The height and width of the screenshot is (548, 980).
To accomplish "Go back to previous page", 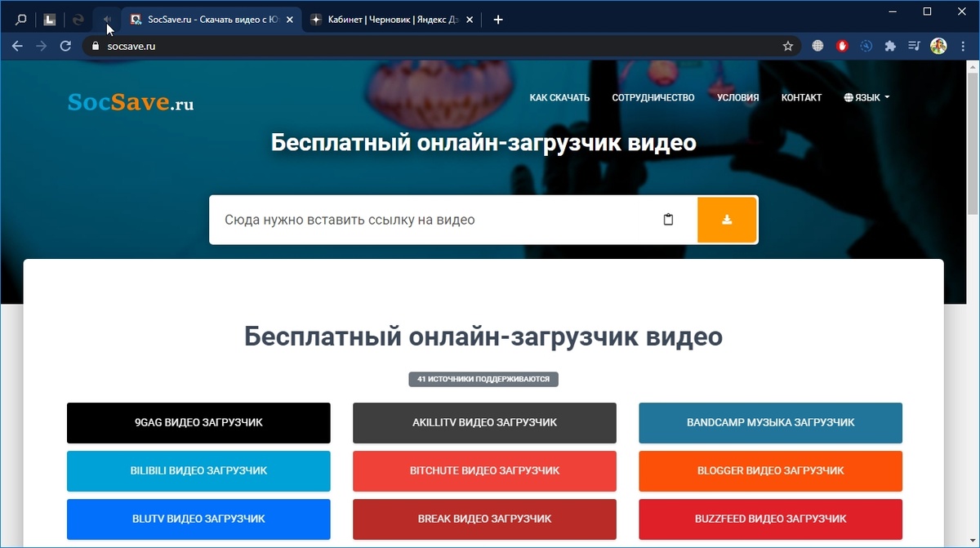I will (x=17, y=47).
